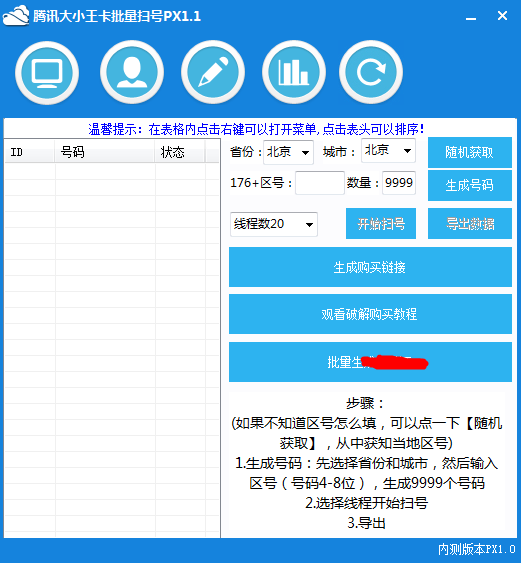Click the 温馨提示 blue hint text
The image size is (521, 563).
256,129
